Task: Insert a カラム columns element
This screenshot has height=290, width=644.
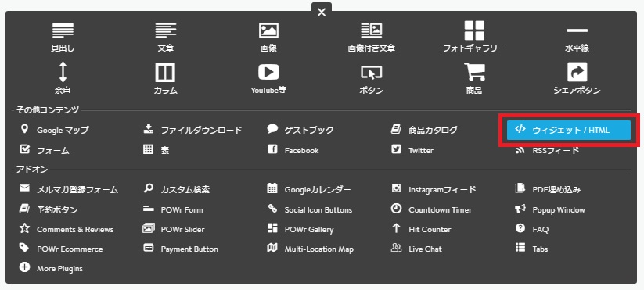Action: click(166, 78)
